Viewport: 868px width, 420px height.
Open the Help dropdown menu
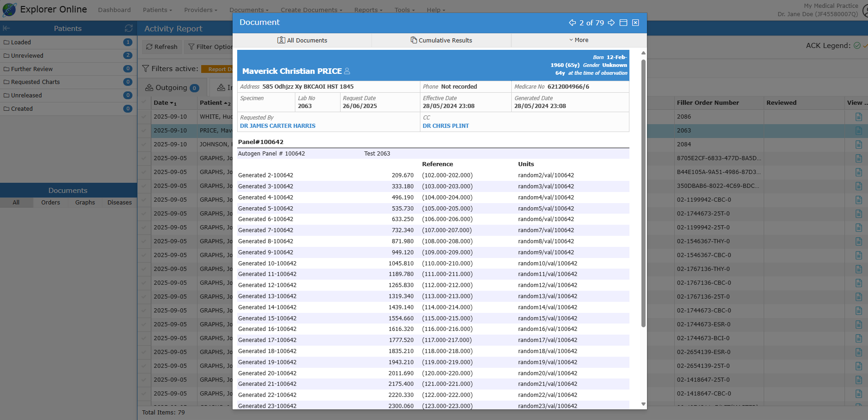(x=436, y=10)
